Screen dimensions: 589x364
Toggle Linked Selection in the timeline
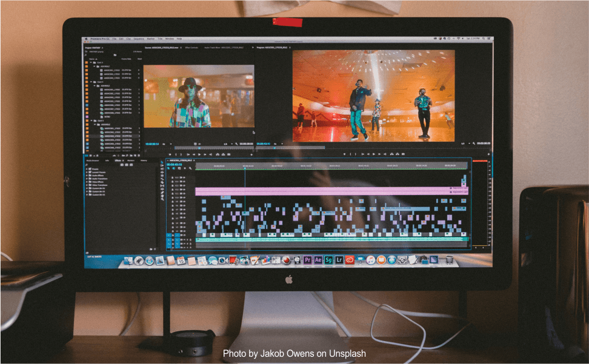[179, 168]
